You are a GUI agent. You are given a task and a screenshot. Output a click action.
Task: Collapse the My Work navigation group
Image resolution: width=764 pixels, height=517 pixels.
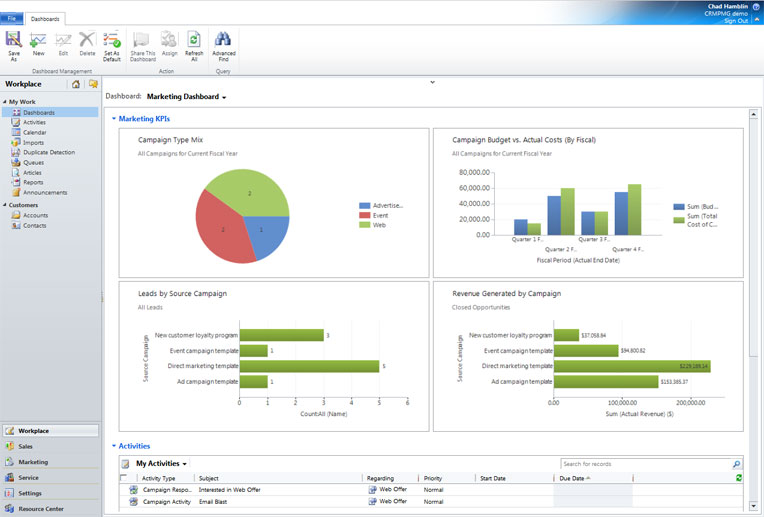5,102
